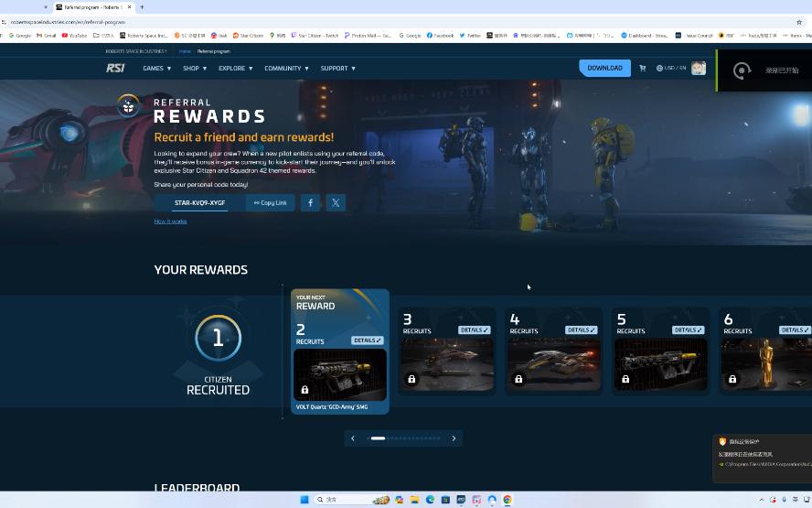Image resolution: width=812 pixels, height=508 pixels.
Task: Share referral code on Facebook
Action: [x=310, y=202]
